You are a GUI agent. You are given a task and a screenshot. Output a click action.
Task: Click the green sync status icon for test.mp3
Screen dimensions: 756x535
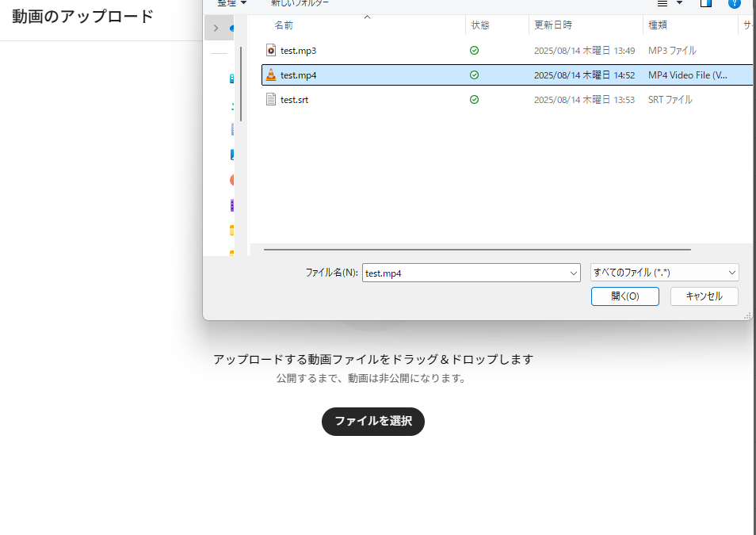474,51
